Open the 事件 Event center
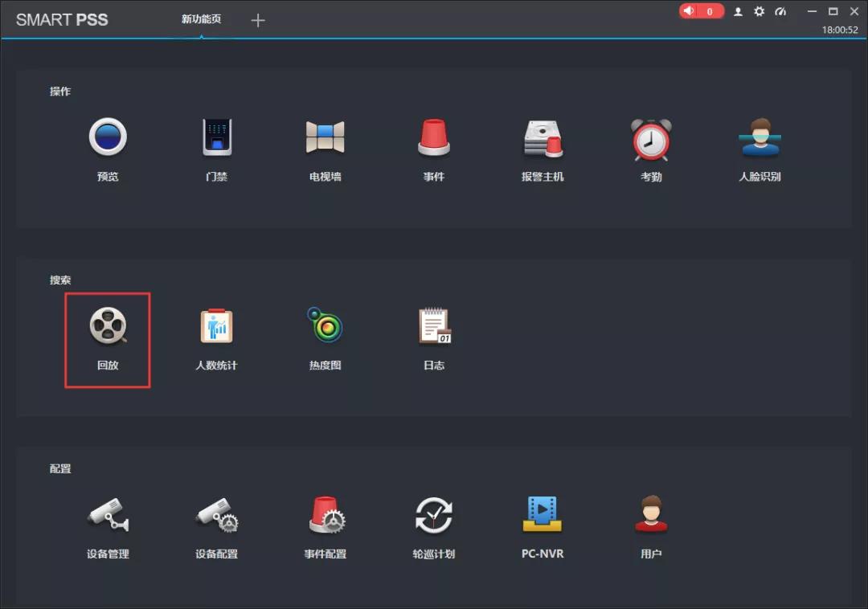868x609 pixels. tap(433, 145)
